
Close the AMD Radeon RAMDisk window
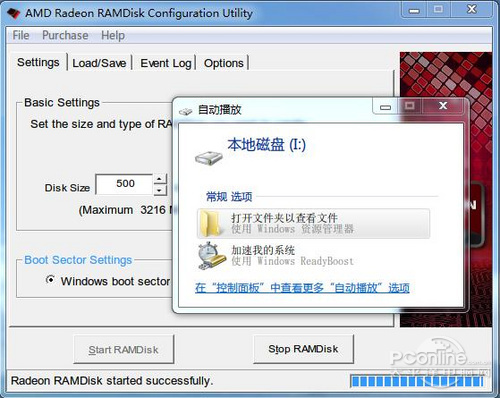472,9
